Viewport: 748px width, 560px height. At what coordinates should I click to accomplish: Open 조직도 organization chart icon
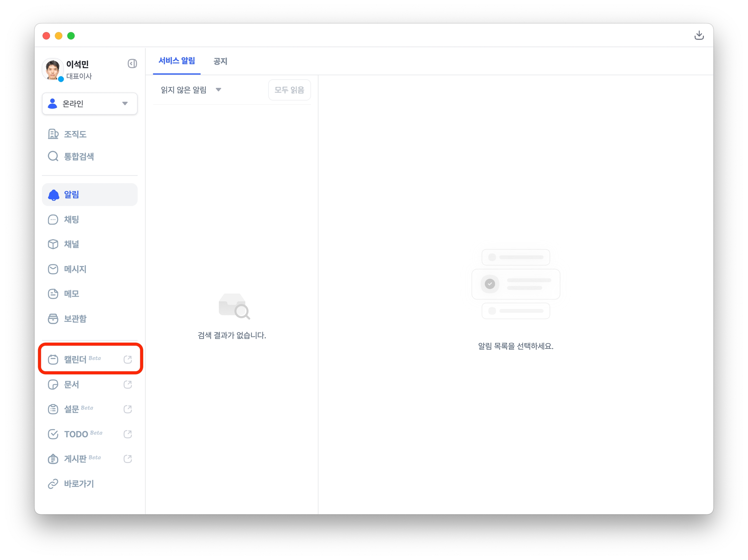tap(53, 134)
